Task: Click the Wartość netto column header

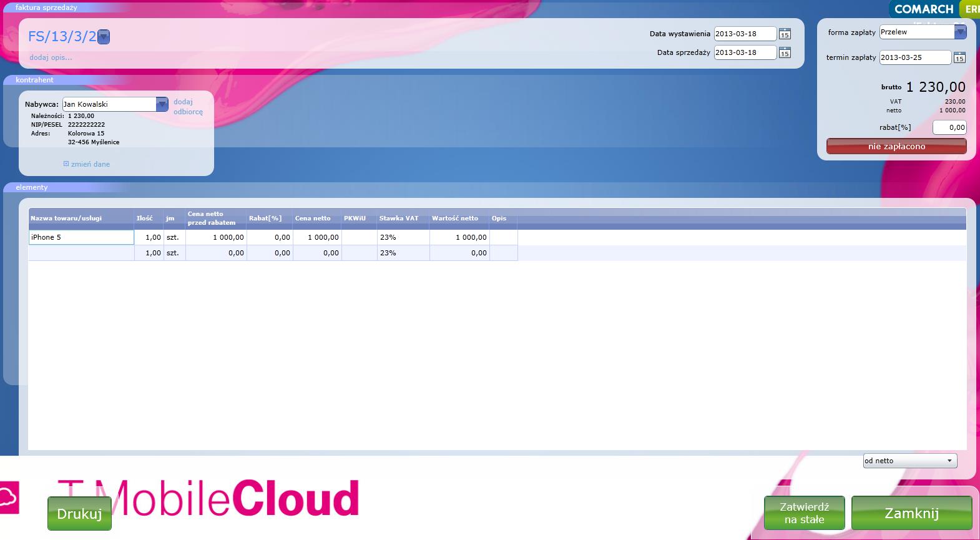Action: coord(459,218)
